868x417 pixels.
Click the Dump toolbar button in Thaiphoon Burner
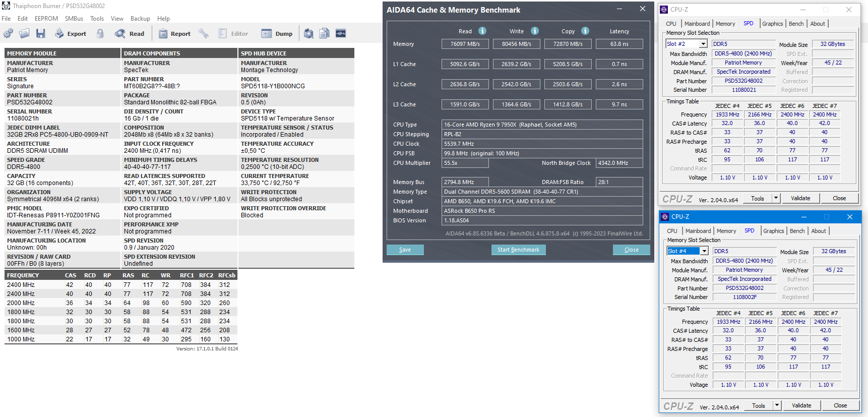277,33
